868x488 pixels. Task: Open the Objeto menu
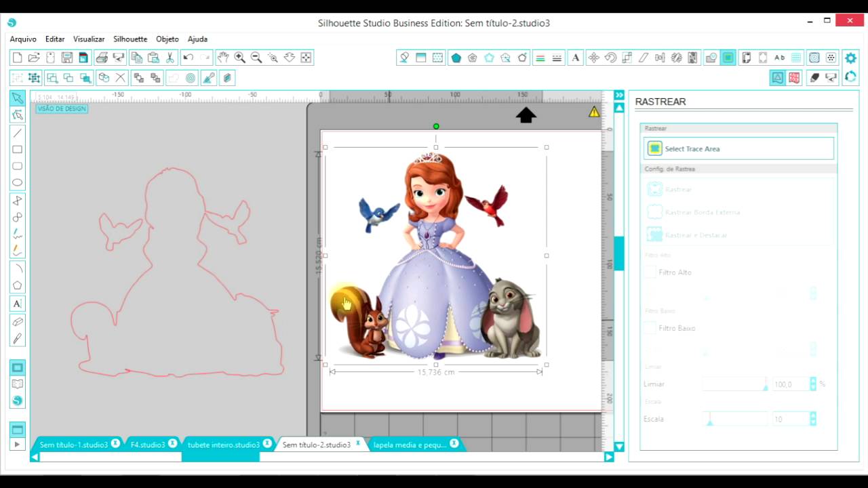[x=167, y=39]
